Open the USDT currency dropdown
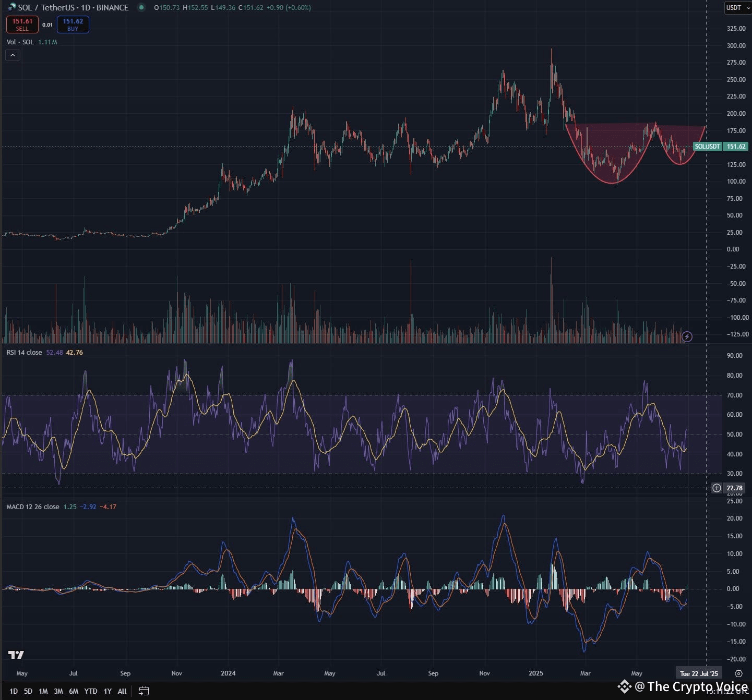The width and height of the screenshot is (752, 700). tap(737, 7)
